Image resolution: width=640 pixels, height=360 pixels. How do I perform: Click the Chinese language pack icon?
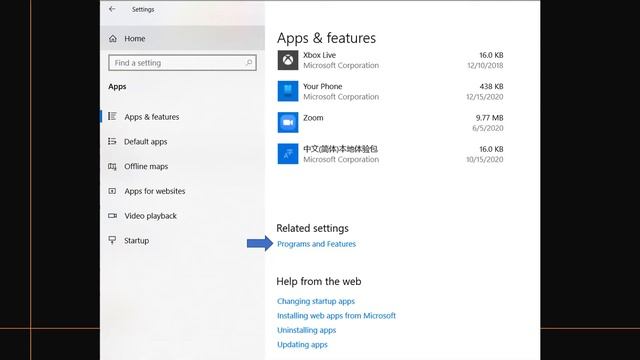288,154
